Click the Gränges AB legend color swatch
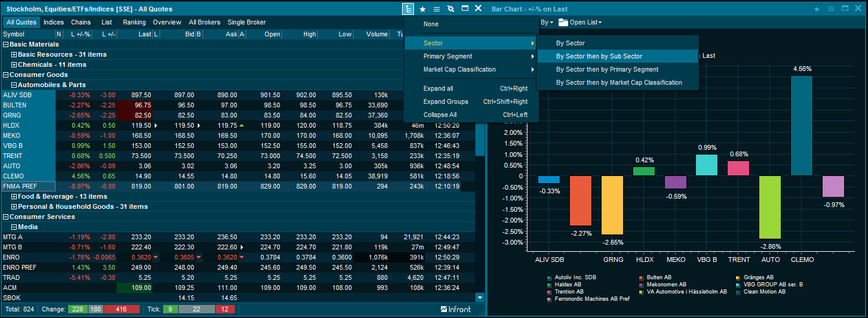 [x=738, y=277]
